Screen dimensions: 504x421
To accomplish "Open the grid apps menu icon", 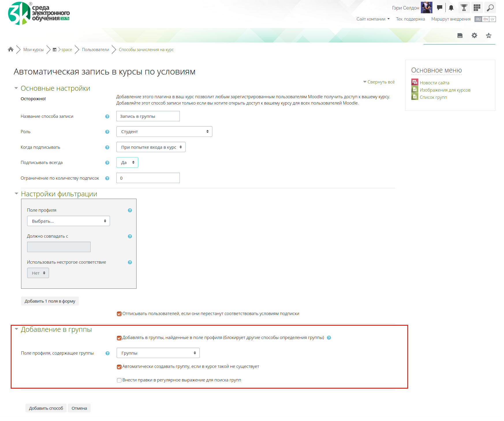I will pyautogui.click(x=477, y=8).
